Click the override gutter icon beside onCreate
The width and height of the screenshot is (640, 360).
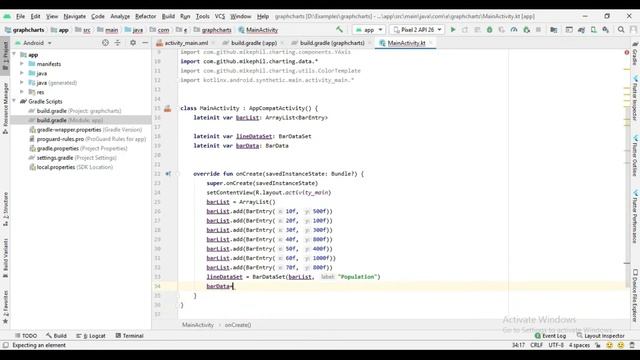click(168, 173)
